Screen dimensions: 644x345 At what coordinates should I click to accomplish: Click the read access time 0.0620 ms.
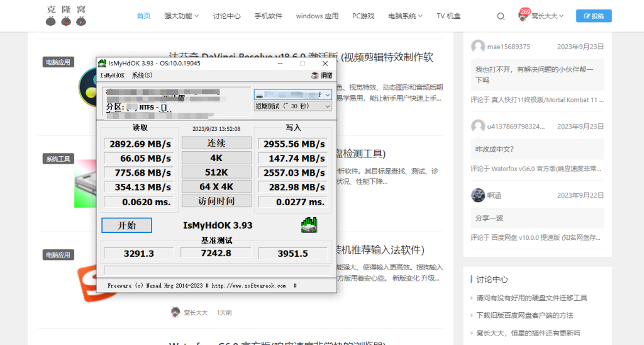(138, 202)
